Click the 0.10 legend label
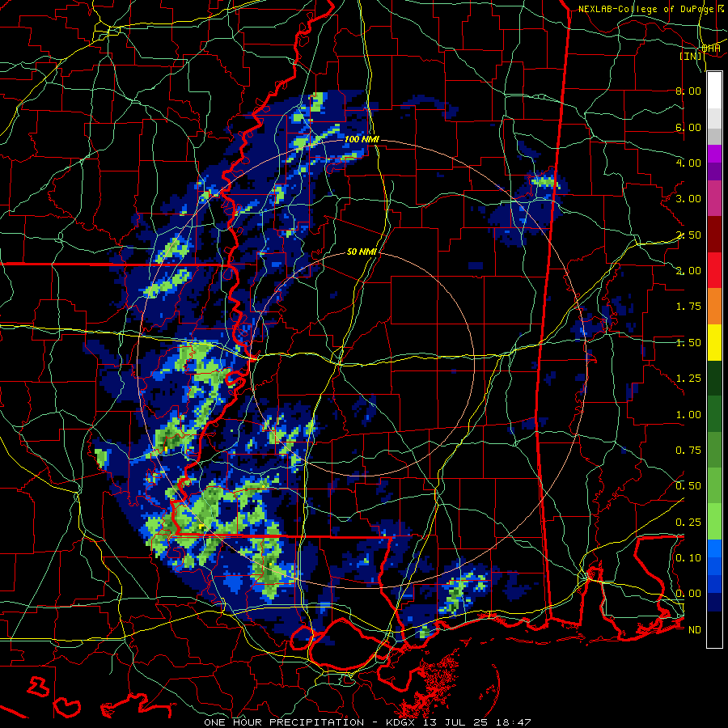The image size is (728, 728). pyautogui.click(x=688, y=558)
